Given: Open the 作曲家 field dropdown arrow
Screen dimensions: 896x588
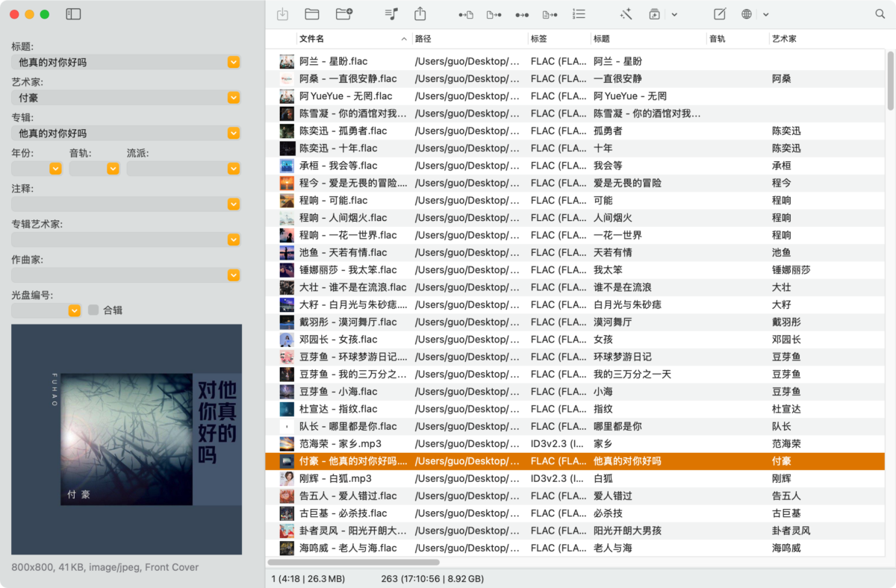Looking at the screenshot, I should [x=234, y=275].
